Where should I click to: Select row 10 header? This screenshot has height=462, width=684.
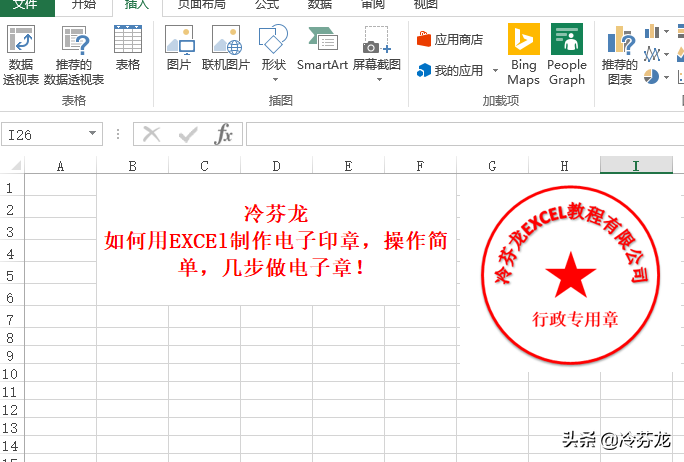pyautogui.click(x=12, y=374)
